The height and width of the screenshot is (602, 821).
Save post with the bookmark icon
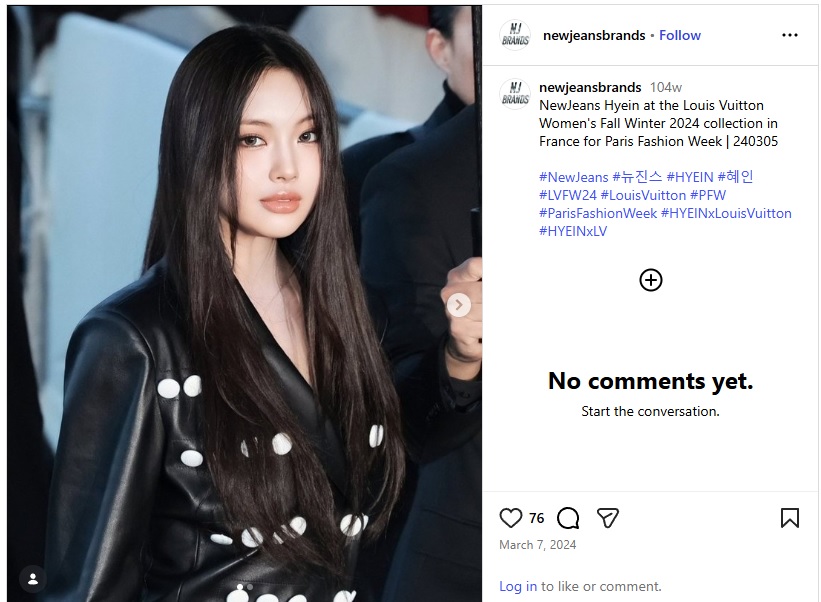[x=790, y=518]
